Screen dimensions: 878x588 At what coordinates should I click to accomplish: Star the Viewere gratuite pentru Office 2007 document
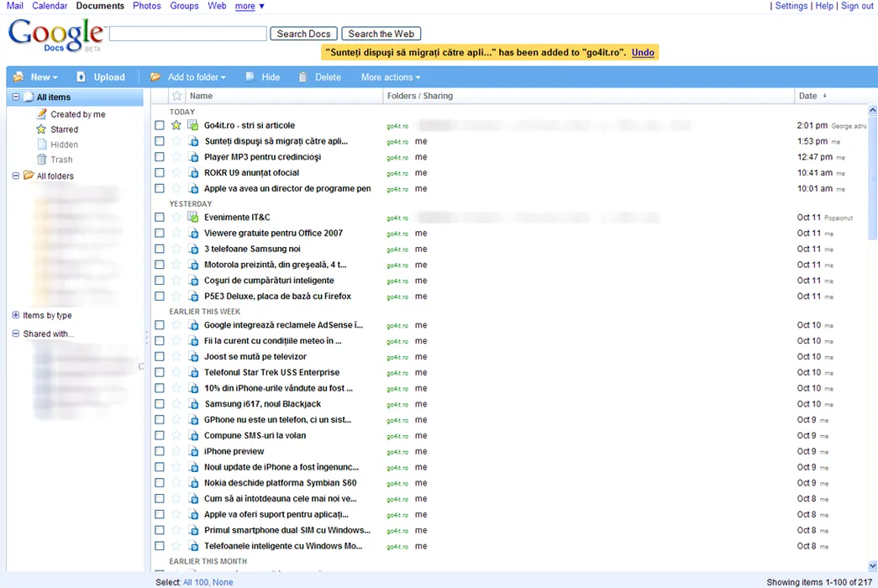176,233
